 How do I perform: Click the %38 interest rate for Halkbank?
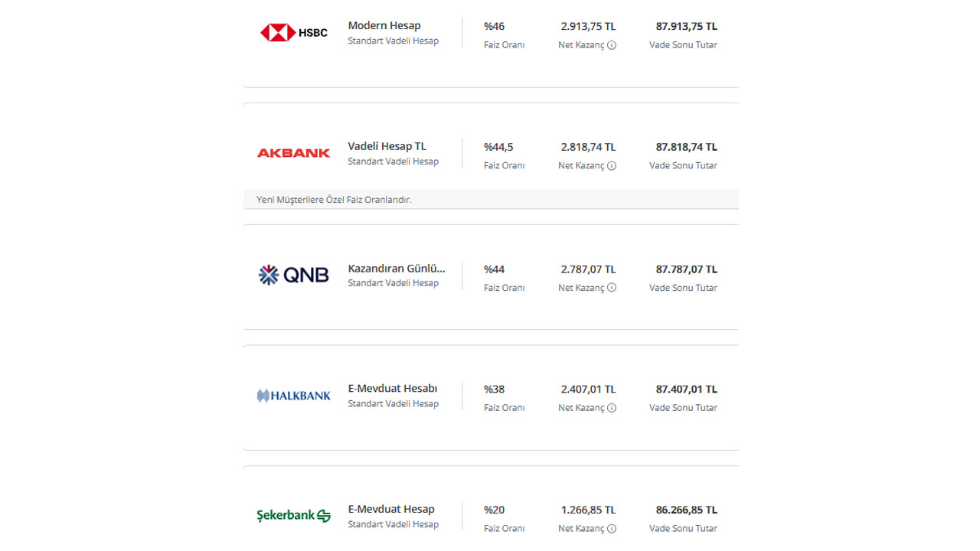coord(494,390)
